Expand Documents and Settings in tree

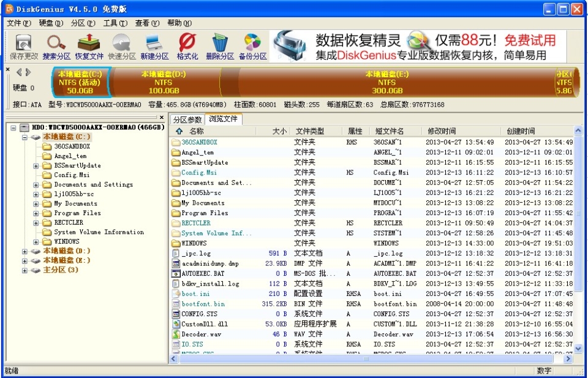[x=36, y=185]
